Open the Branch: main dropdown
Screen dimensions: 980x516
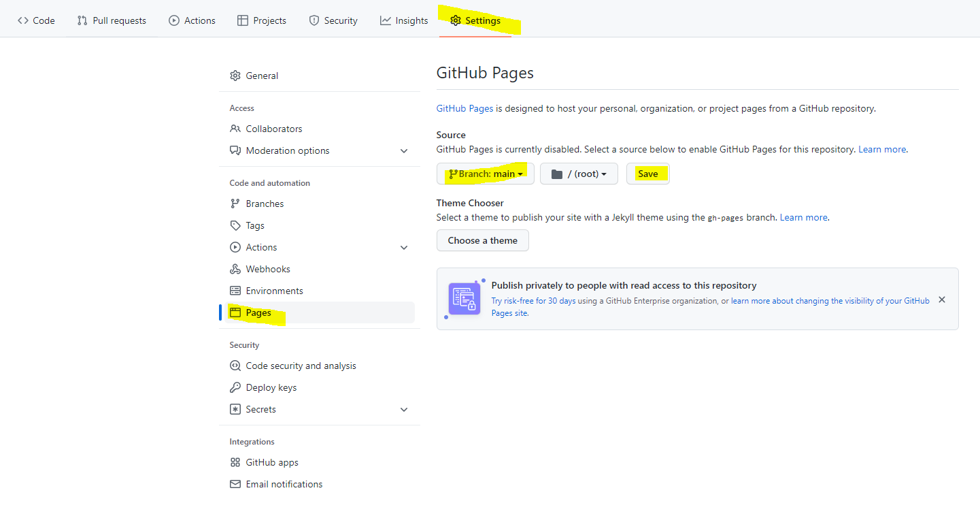coord(486,174)
